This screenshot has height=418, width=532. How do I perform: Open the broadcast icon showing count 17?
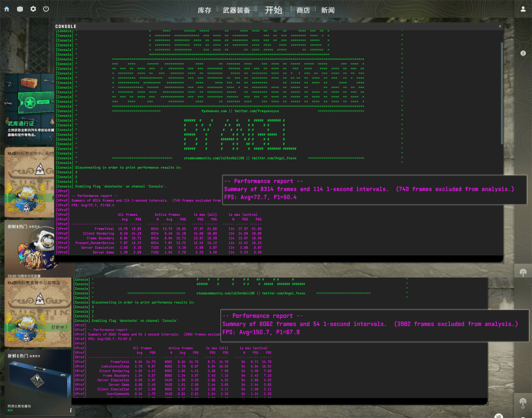(523, 403)
